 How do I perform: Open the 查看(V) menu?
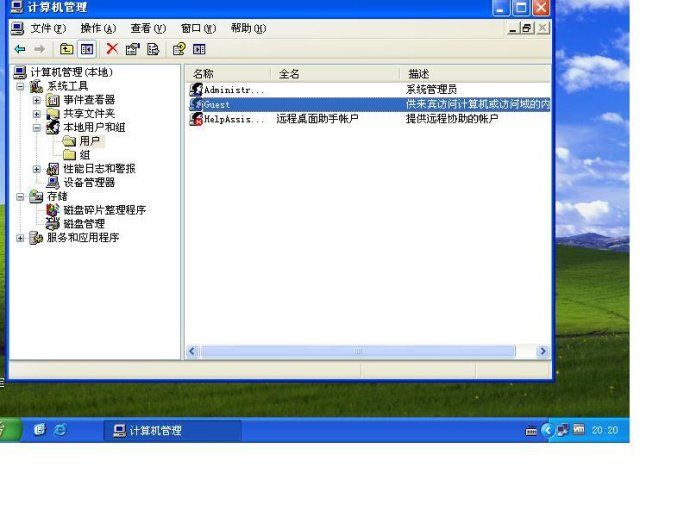pos(148,29)
